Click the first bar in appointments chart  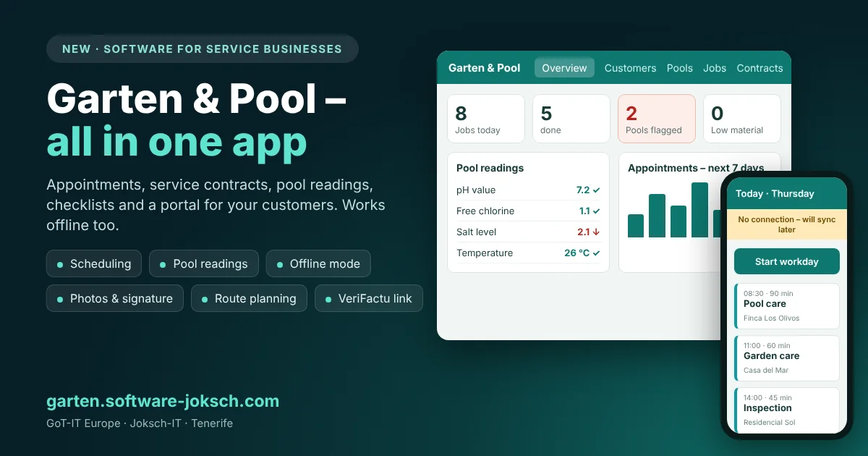pos(636,226)
